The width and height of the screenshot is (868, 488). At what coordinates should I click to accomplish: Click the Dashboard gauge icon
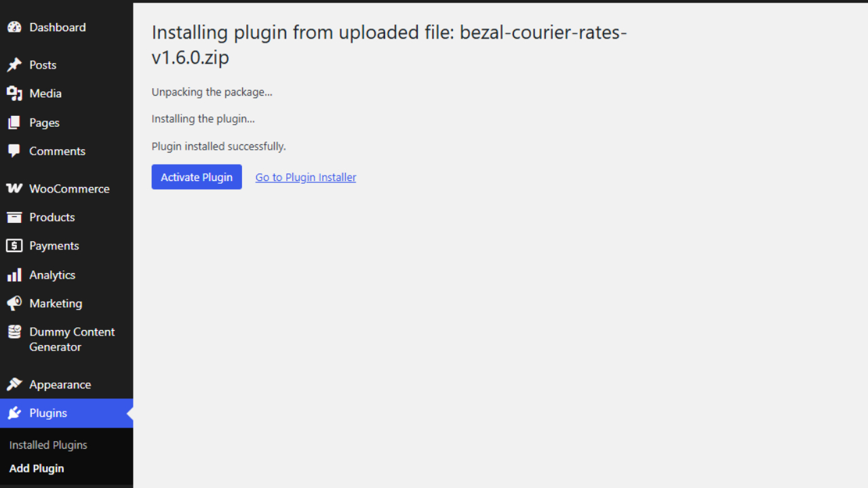click(14, 28)
